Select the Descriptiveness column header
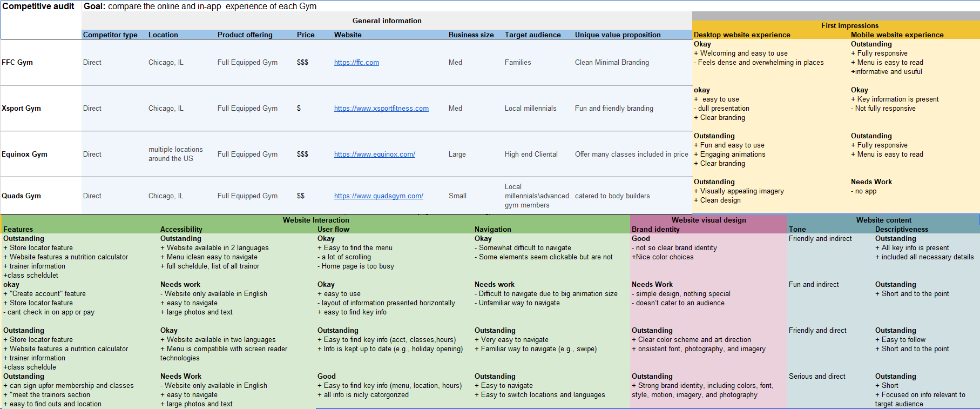 click(x=901, y=229)
